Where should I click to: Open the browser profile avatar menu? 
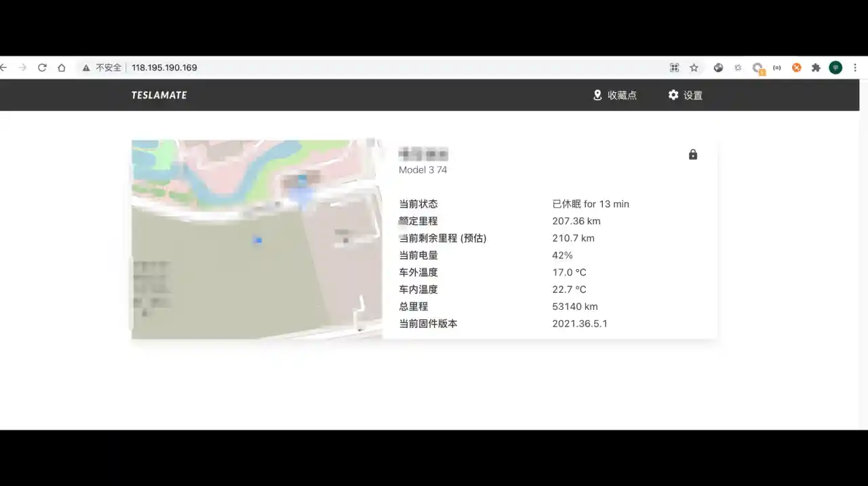(x=835, y=67)
